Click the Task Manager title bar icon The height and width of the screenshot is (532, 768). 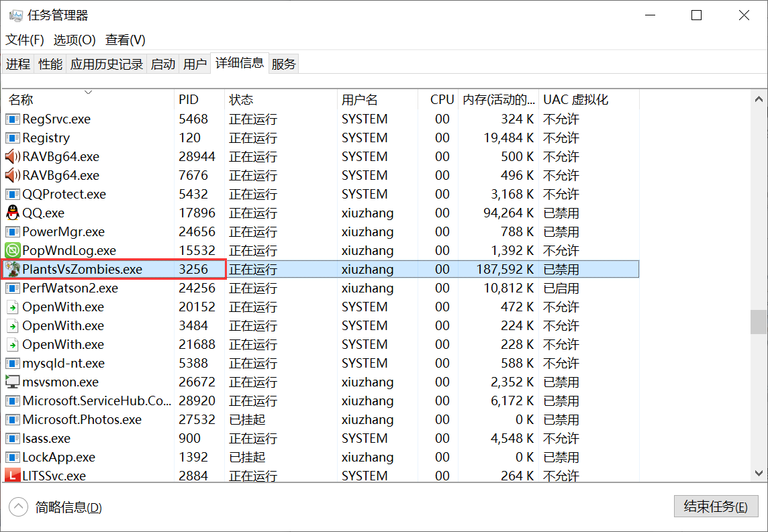point(15,15)
